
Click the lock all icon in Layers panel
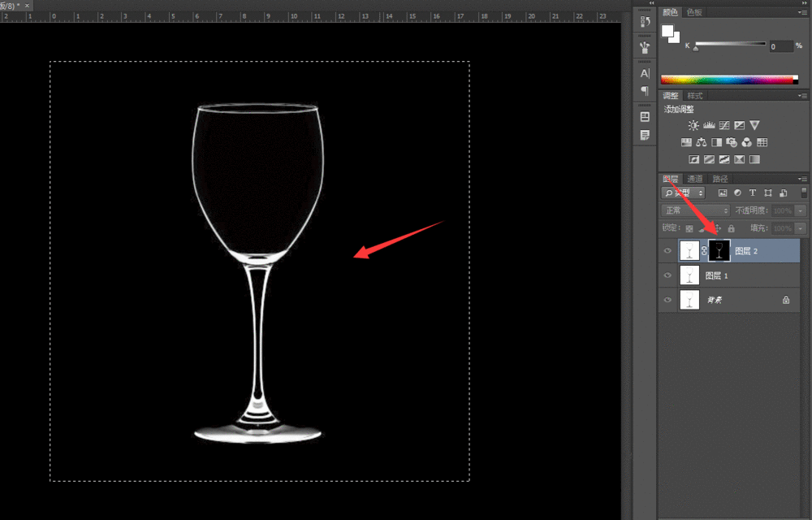click(x=731, y=229)
